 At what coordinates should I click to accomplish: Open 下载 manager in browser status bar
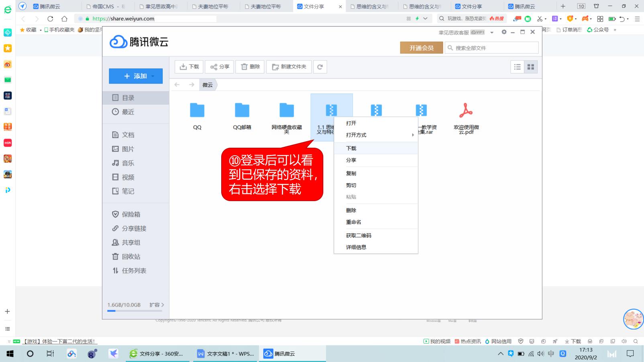click(x=573, y=341)
